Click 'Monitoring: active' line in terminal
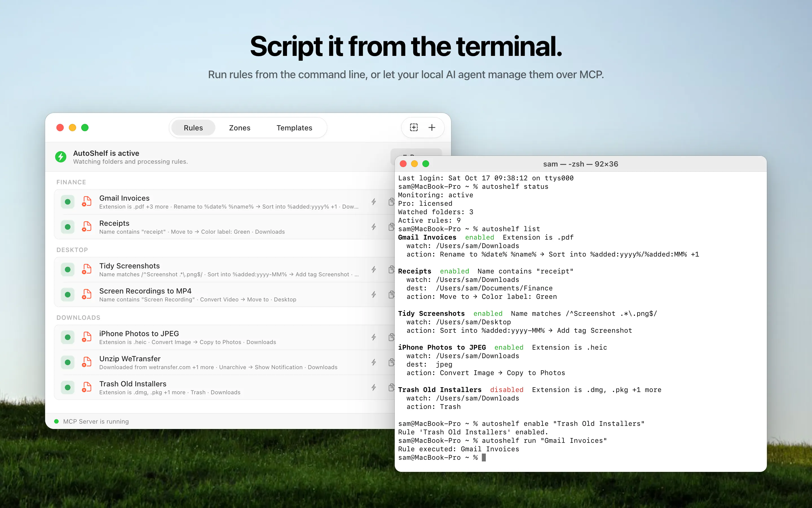The image size is (812, 508). click(436, 195)
